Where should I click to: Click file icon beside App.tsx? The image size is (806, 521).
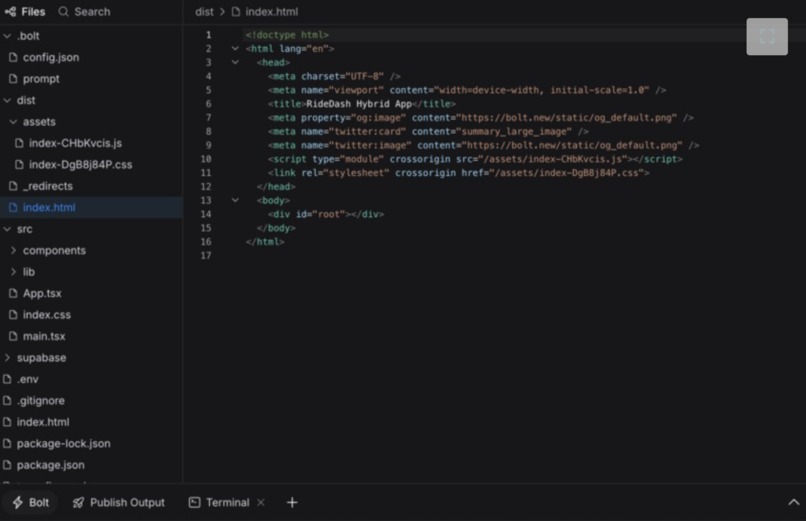pos(13,293)
